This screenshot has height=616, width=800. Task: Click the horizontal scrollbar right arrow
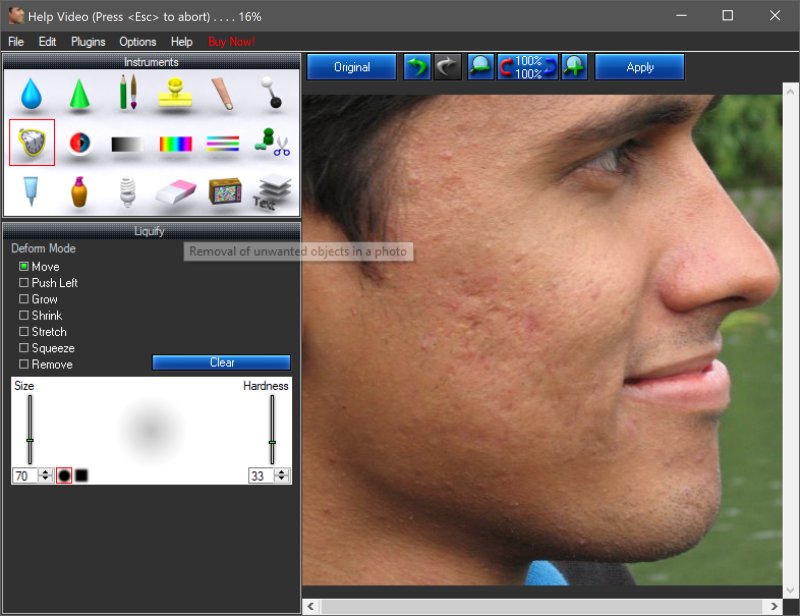[x=774, y=606]
